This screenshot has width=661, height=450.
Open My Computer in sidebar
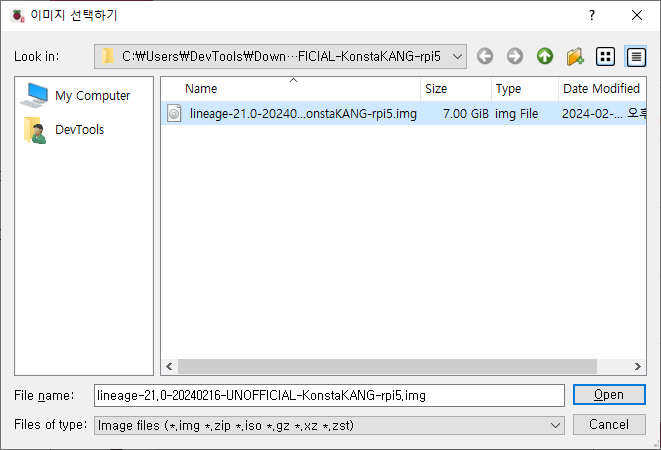[x=75, y=96]
